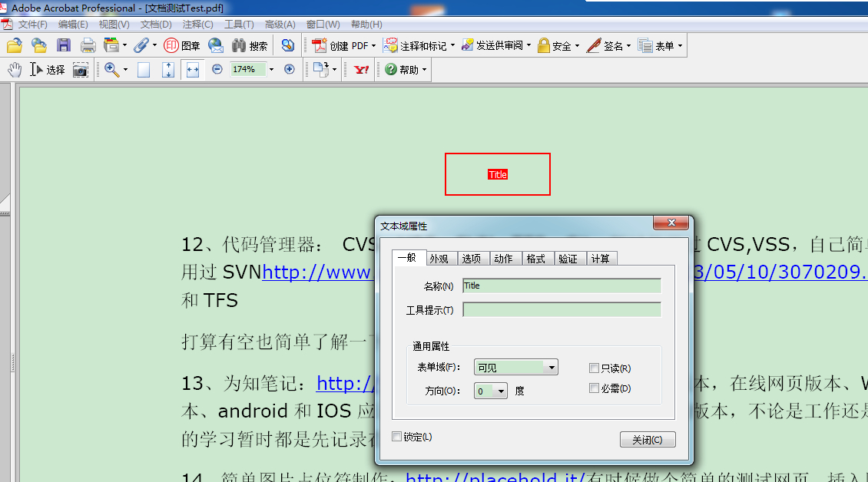Click the 关闭(C) button
The width and height of the screenshot is (868, 482).
tap(648, 439)
